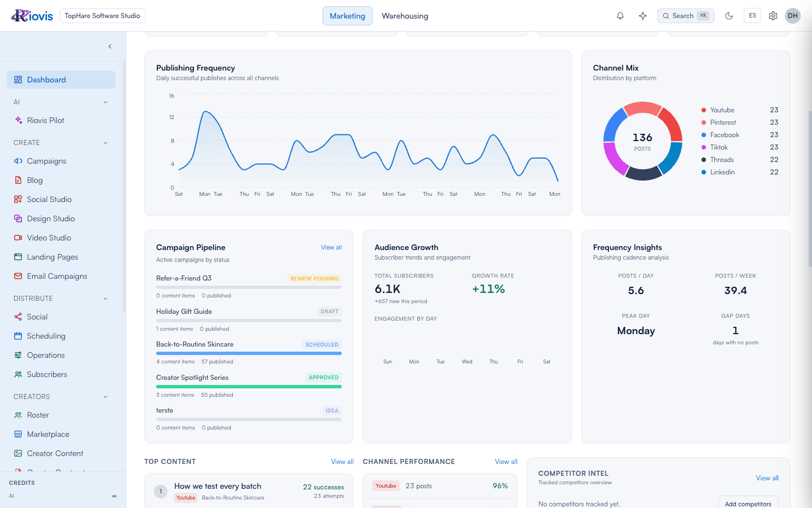Click the Tiktok magenta legend dot
This screenshot has height=508, width=812.
704,147
